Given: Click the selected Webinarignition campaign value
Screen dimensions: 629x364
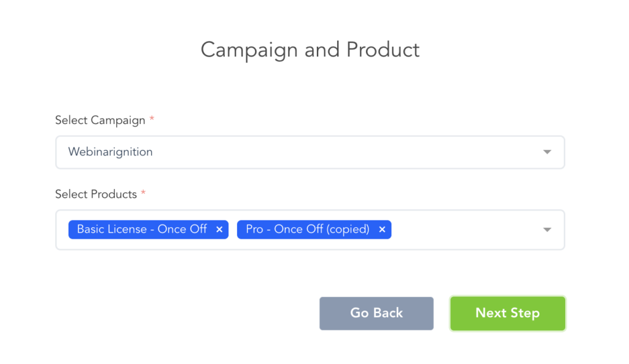Looking at the screenshot, I should tap(110, 152).
